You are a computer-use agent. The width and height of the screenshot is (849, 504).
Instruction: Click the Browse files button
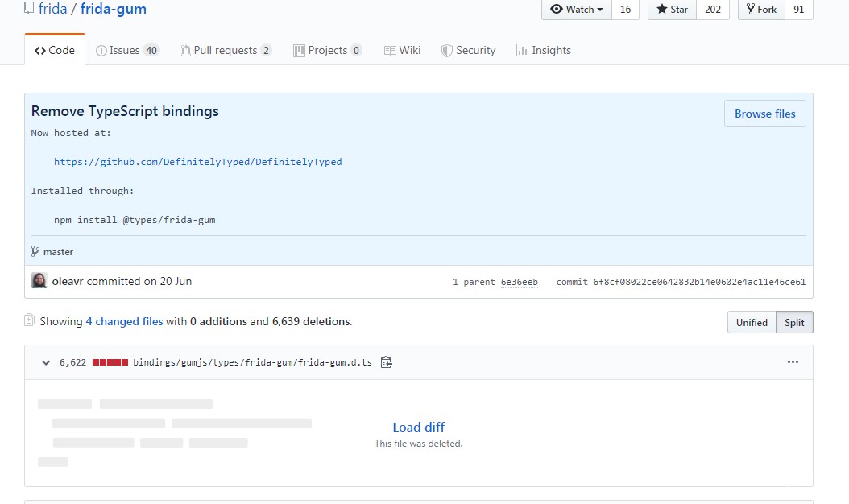[764, 114]
